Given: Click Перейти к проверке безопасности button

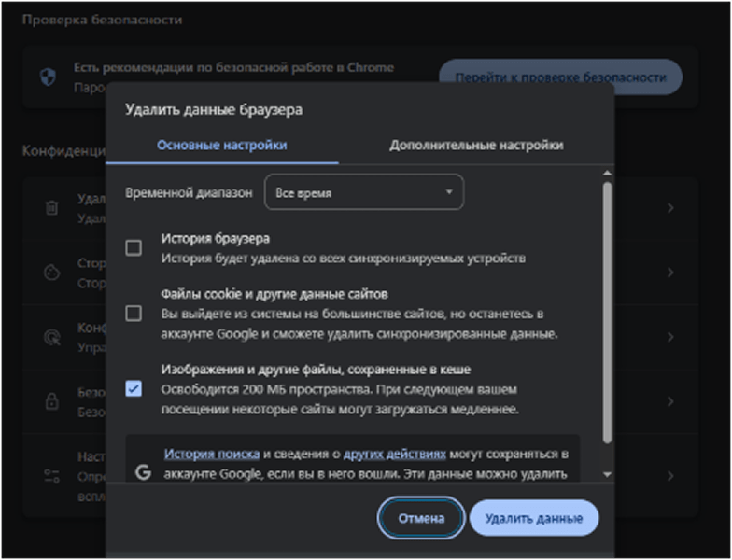Looking at the screenshot, I should pyautogui.click(x=560, y=77).
